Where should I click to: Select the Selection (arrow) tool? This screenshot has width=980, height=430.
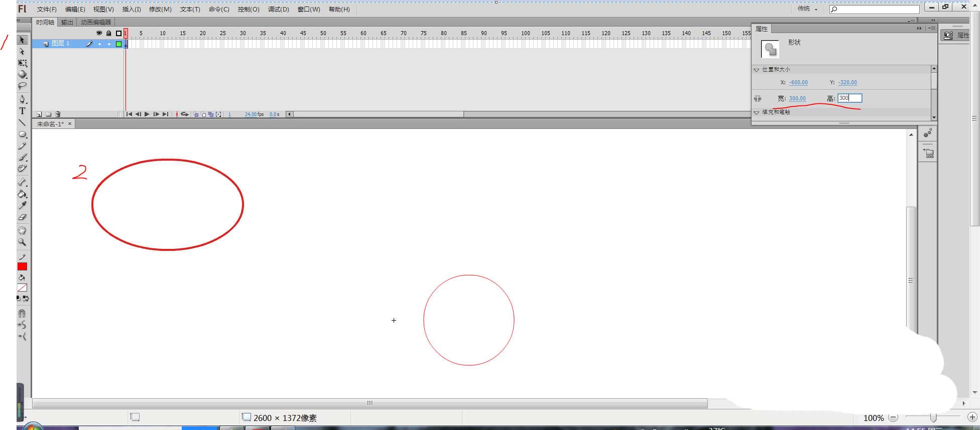(x=22, y=40)
